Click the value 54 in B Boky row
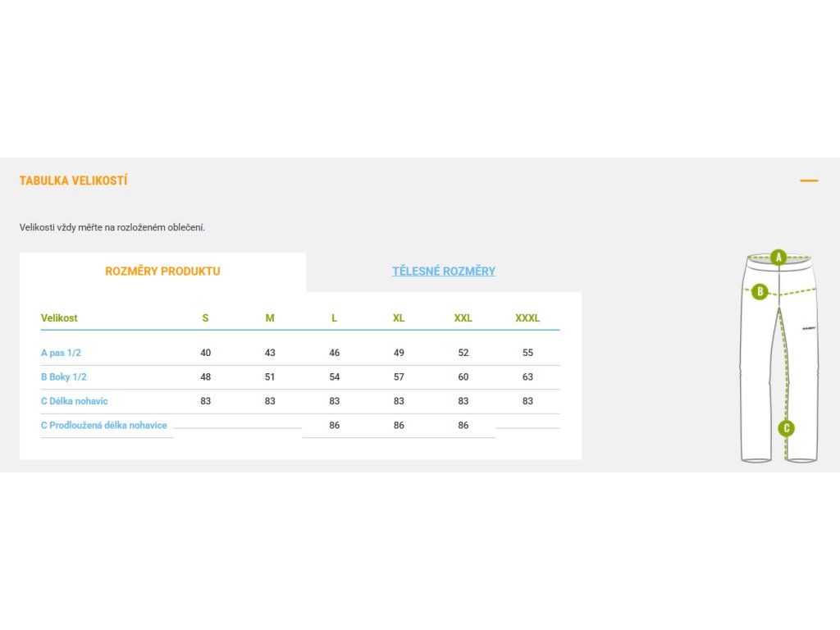The width and height of the screenshot is (840, 630). (335, 377)
